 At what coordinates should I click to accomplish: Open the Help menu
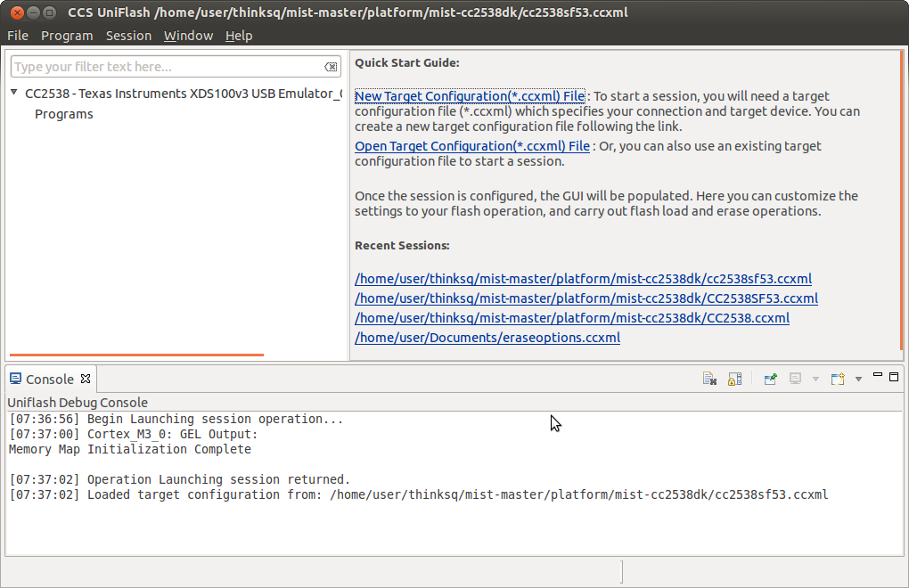239,36
